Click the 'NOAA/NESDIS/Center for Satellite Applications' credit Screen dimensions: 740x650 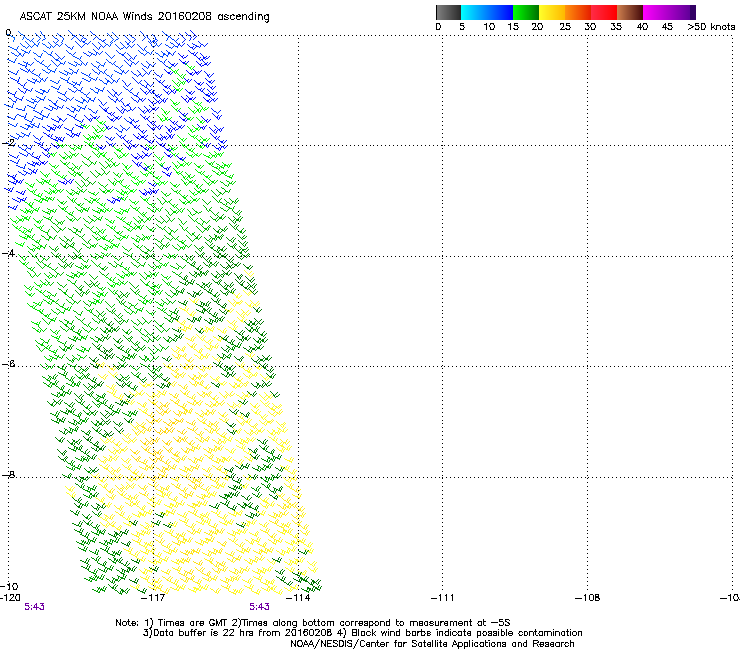coord(432,644)
